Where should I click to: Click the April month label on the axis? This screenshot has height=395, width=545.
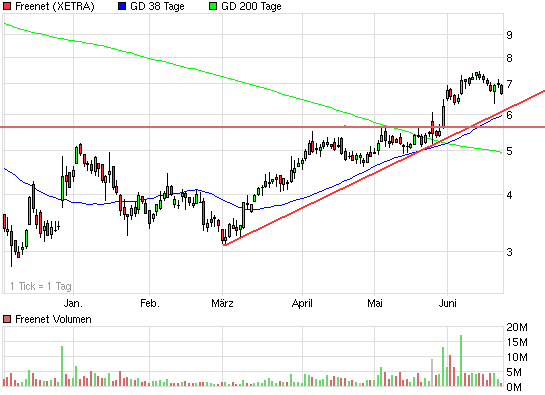click(302, 304)
